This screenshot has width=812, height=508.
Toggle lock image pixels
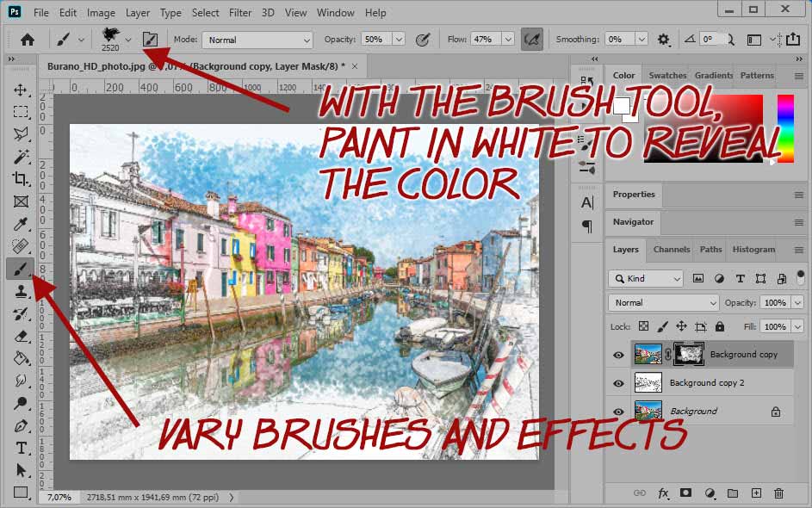(x=662, y=326)
